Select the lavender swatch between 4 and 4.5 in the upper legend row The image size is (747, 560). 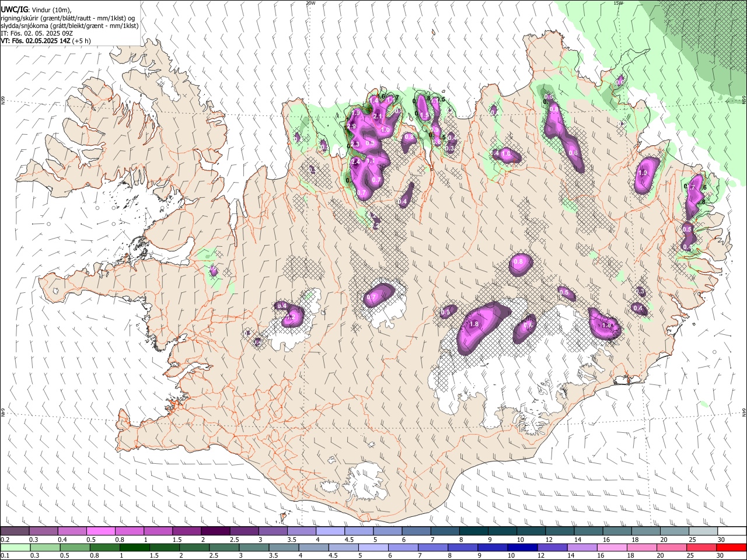[330, 531]
